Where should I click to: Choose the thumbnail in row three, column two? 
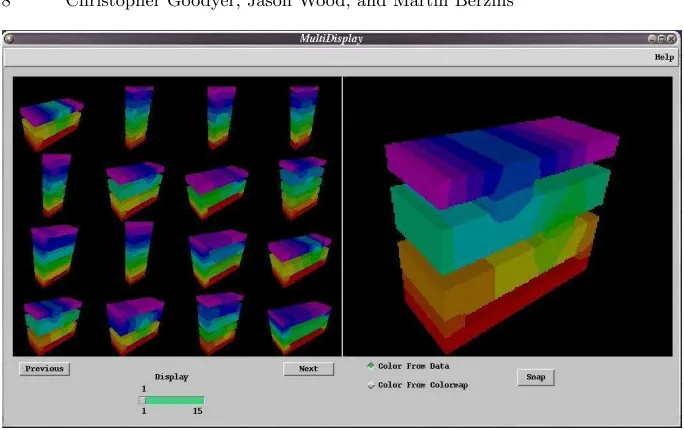(139, 253)
